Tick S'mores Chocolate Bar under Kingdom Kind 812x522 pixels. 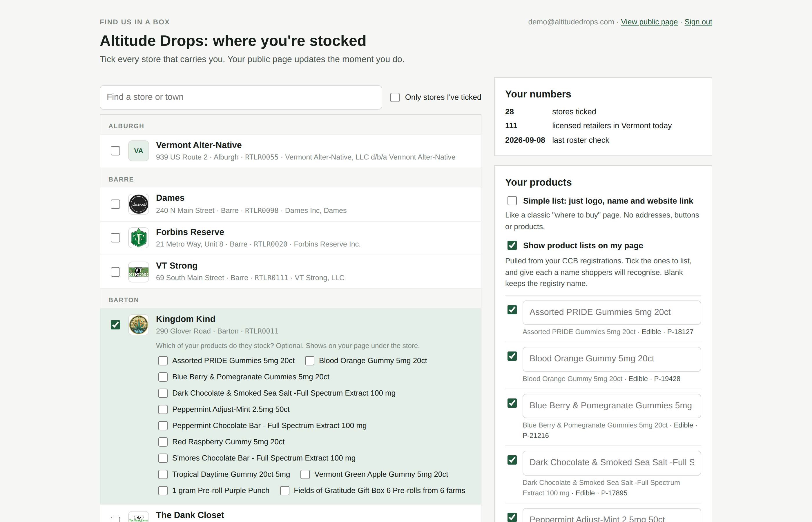[x=163, y=458]
